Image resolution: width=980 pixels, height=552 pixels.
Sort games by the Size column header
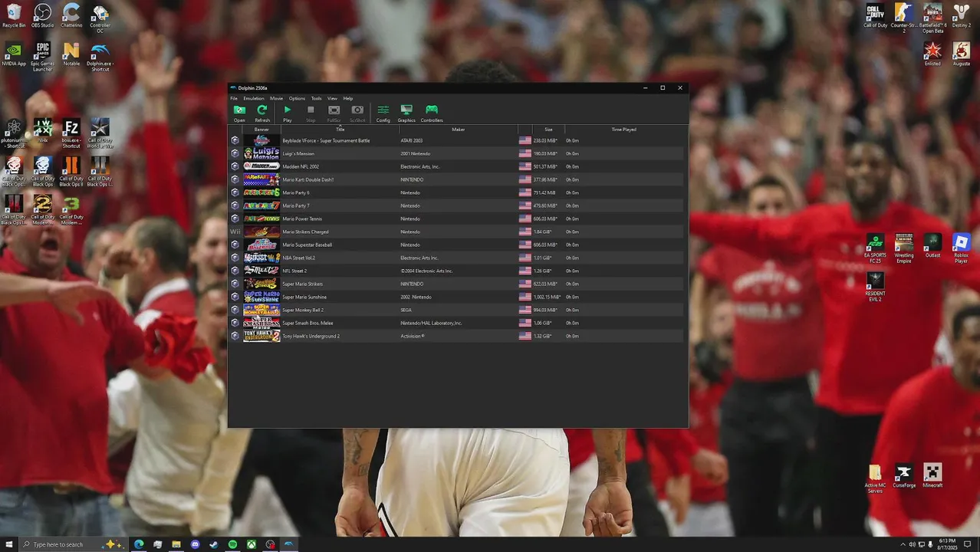point(548,130)
